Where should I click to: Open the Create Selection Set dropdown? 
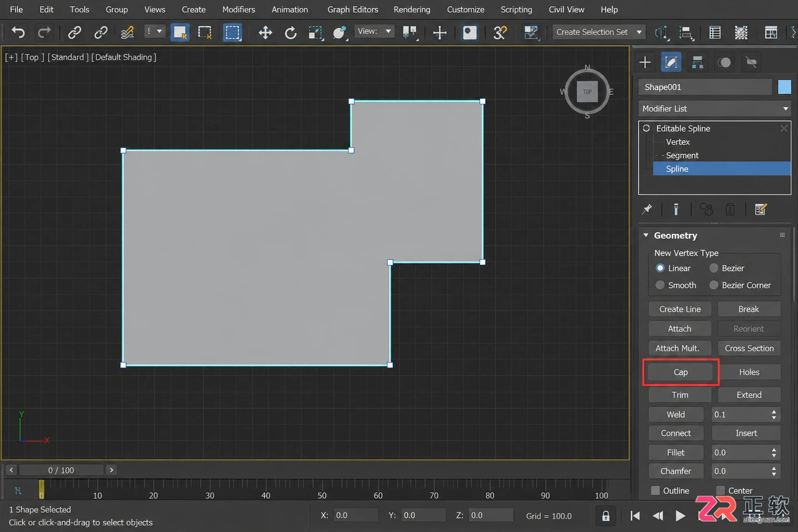tap(600, 32)
